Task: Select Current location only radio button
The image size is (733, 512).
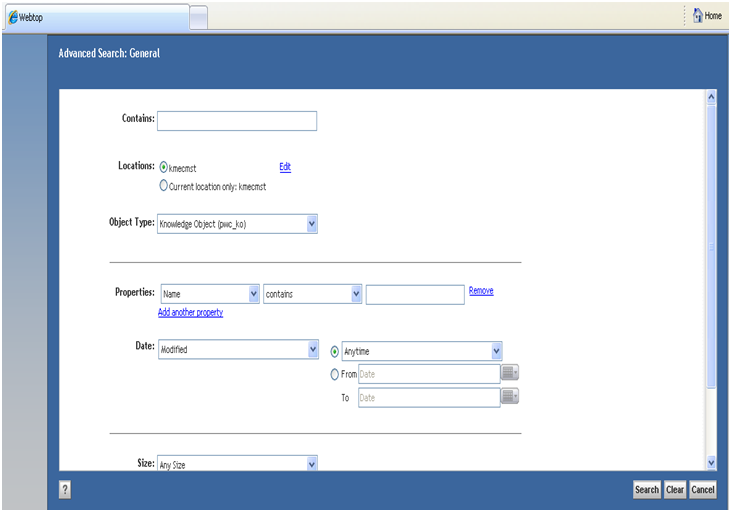Action: click(x=163, y=186)
